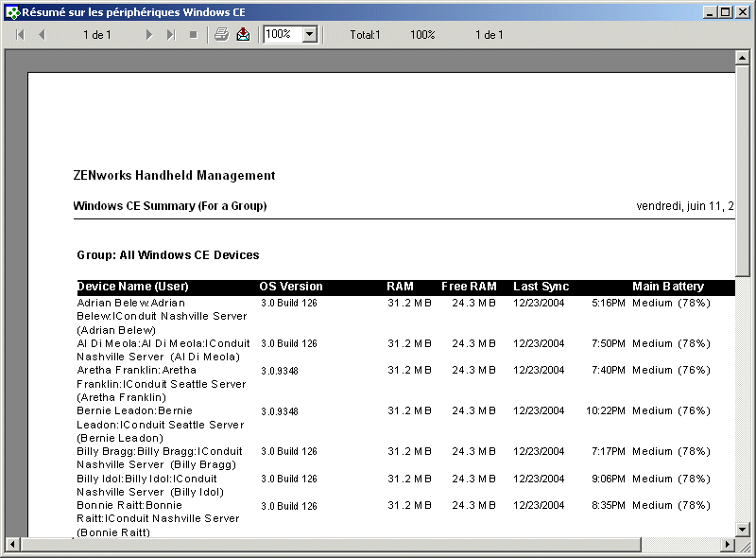Advance to the next page
Image resolution: width=756 pixels, height=558 pixels.
click(151, 34)
